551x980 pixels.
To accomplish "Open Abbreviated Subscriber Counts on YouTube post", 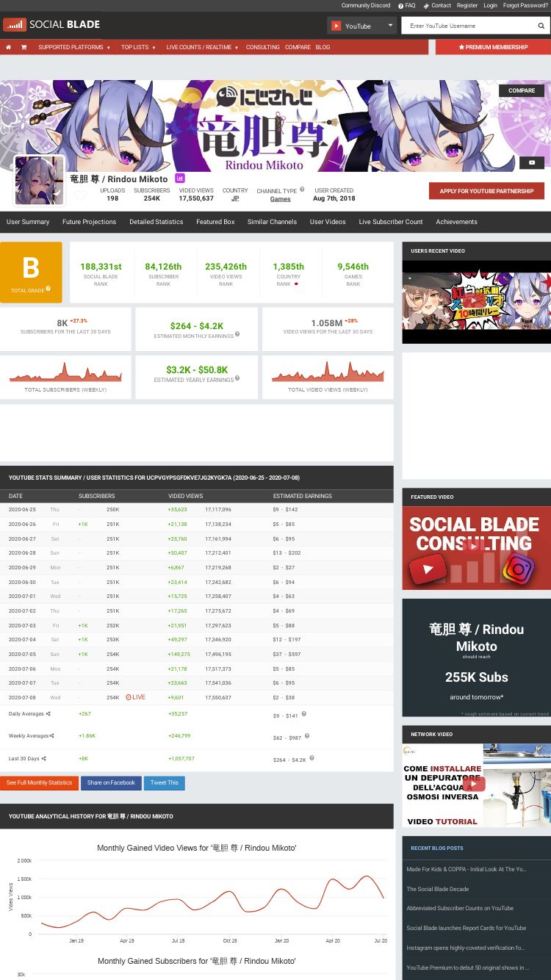I will pyautogui.click(x=460, y=909).
